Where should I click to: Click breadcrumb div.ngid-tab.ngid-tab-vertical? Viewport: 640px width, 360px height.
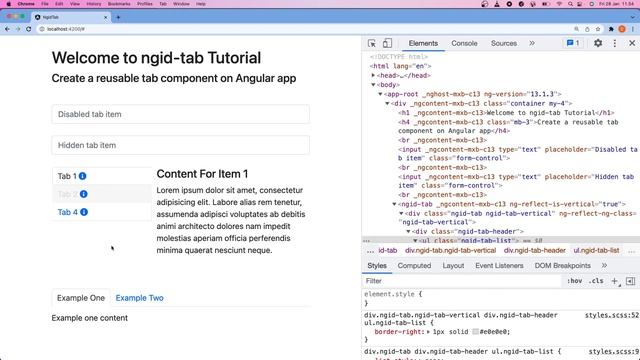coord(450,251)
